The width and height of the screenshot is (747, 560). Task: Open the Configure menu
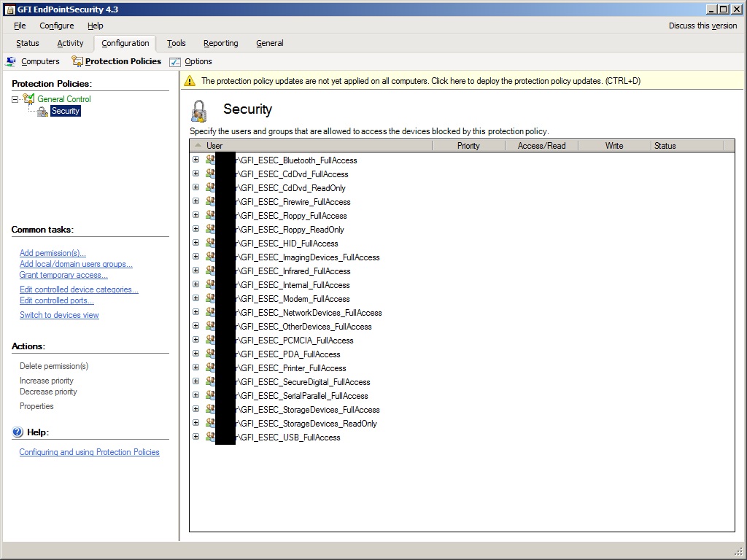tap(57, 26)
